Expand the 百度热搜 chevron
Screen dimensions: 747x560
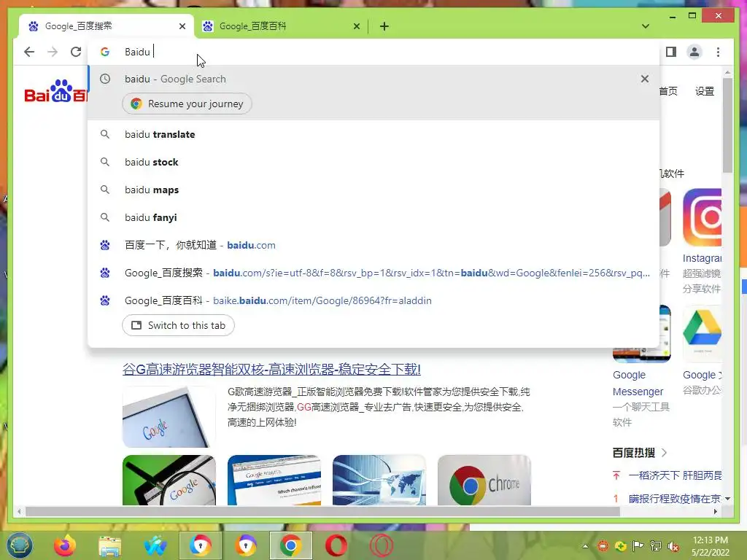click(x=664, y=453)
